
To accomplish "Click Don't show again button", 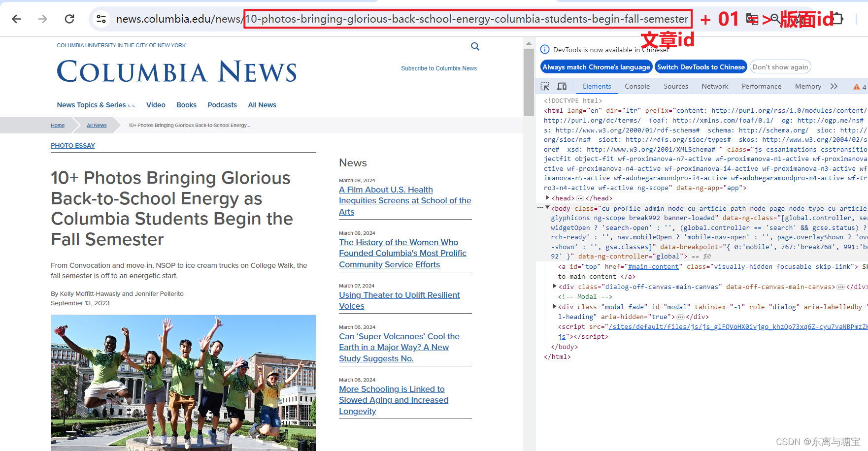I will coord(780,67).
